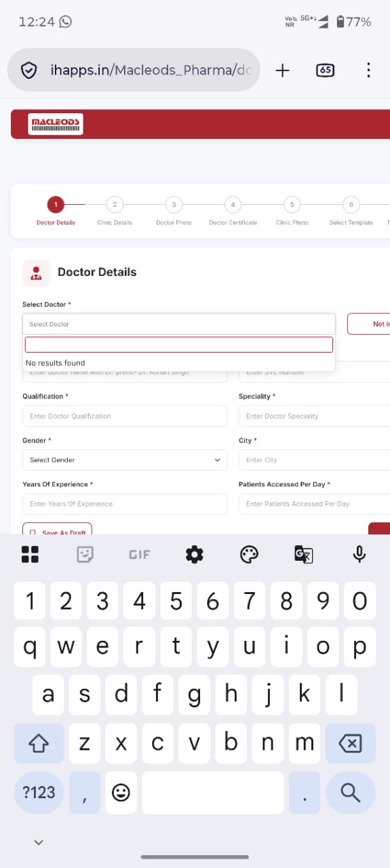Open keyboard translate tool
The image size is (390, 868).
pyautogui.click(x=304, y=554)
